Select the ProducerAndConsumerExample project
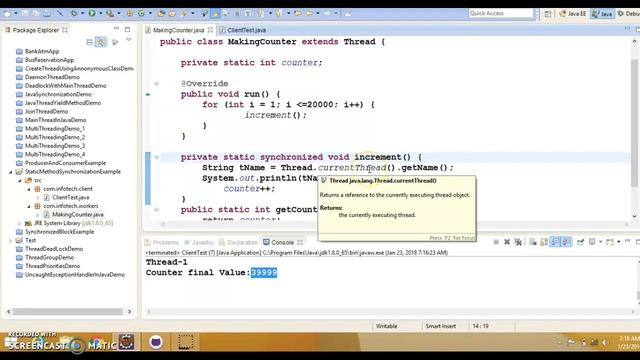 [65, 163]
